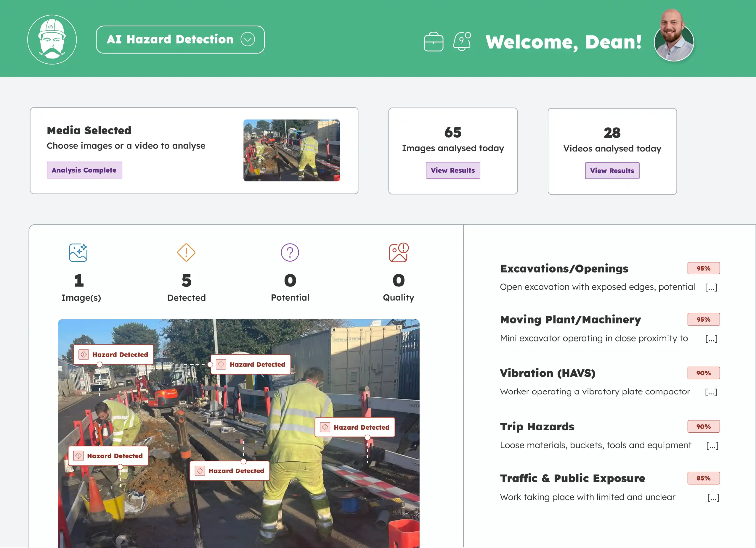Open the notifications bell icon
Screen dimensions: 756x548
pos(462,41)
